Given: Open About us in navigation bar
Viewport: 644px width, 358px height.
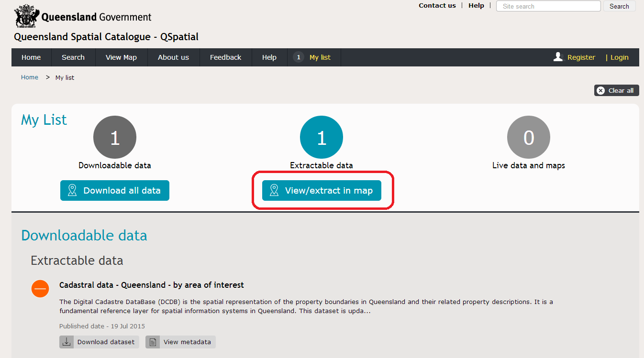Looking at the screenshot, I should pyautogui.click(x=173, y=57).
